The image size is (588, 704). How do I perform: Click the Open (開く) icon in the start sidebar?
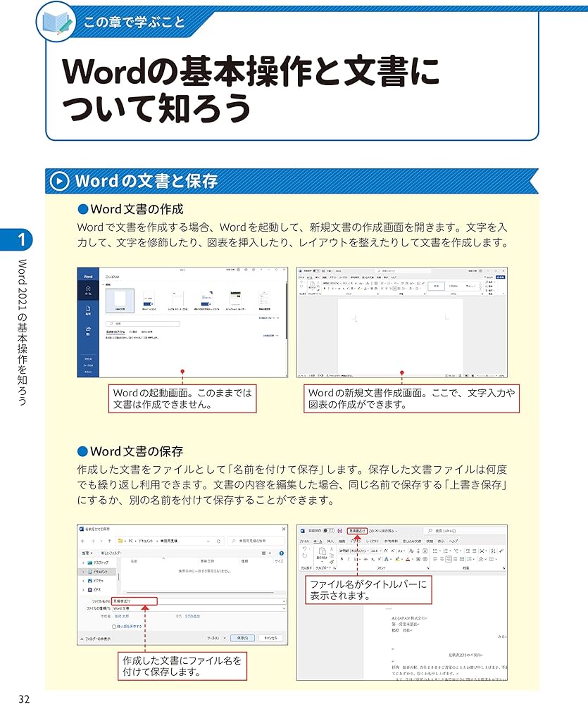point(88,329)
